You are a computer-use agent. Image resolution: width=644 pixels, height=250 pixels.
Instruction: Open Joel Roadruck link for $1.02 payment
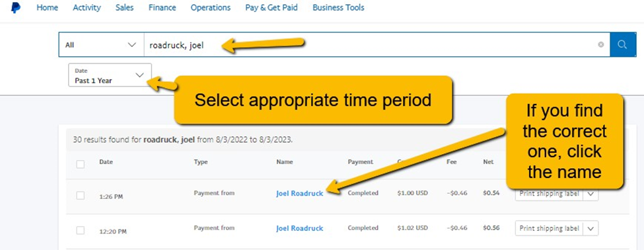pyautogui.click(x=300, y=228)
